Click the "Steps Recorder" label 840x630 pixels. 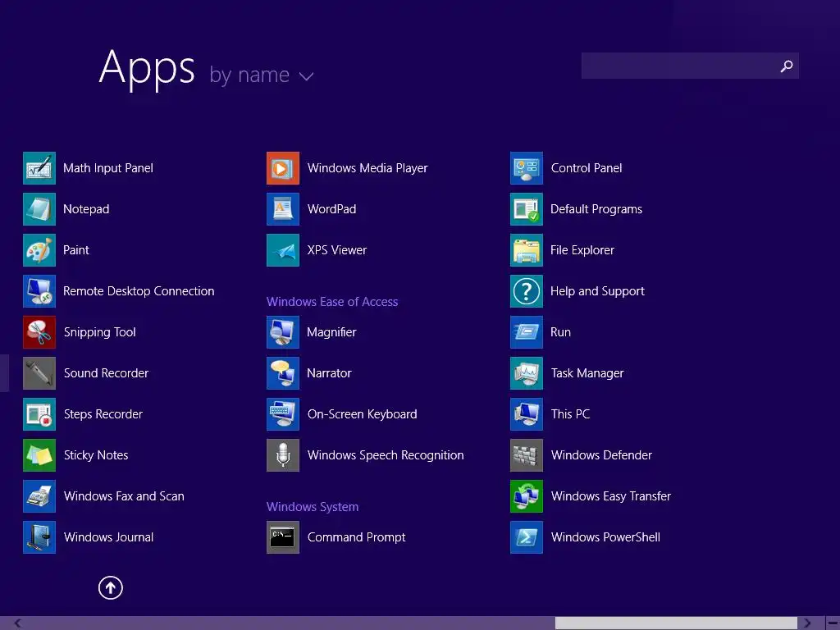(103, 414)
